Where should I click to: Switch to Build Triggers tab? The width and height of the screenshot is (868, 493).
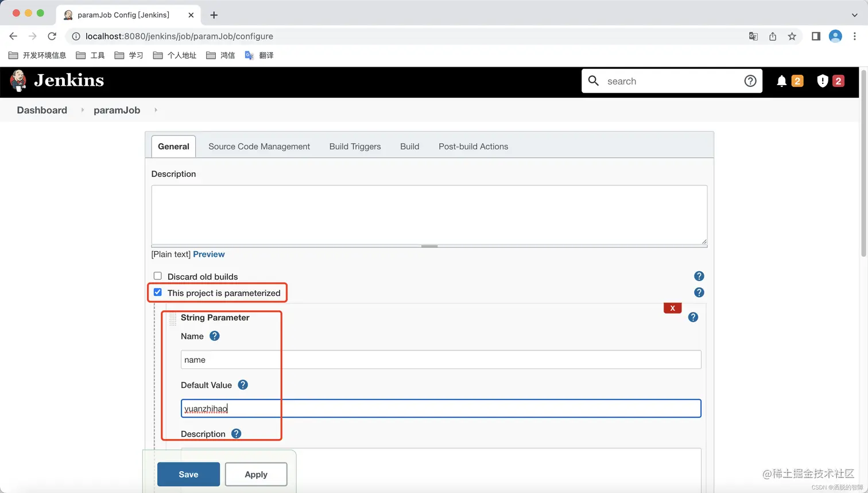coord(355,147)
